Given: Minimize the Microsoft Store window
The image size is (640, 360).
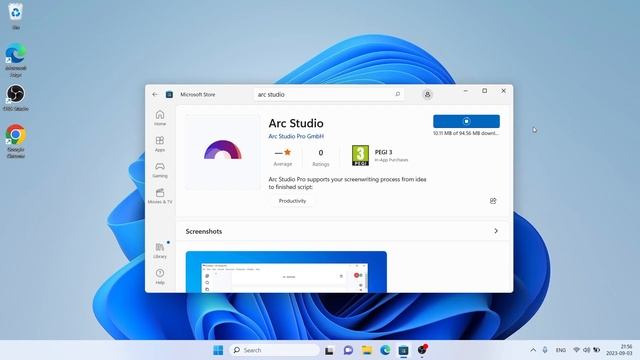Looking at the screenshot, I should pos(466,91).
